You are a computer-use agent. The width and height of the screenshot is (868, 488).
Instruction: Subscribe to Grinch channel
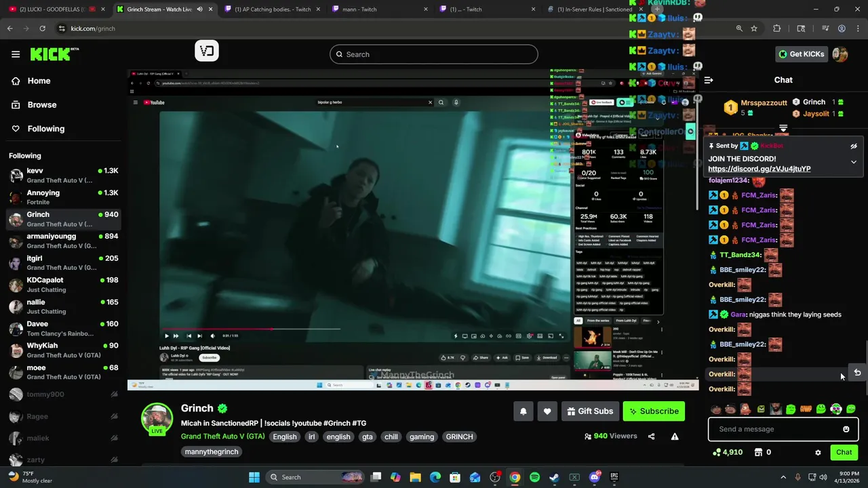654,411
